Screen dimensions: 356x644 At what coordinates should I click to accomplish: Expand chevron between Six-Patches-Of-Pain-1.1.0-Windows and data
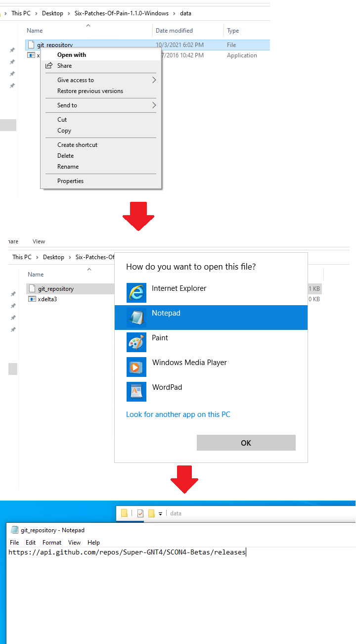[x=174, y=13]
